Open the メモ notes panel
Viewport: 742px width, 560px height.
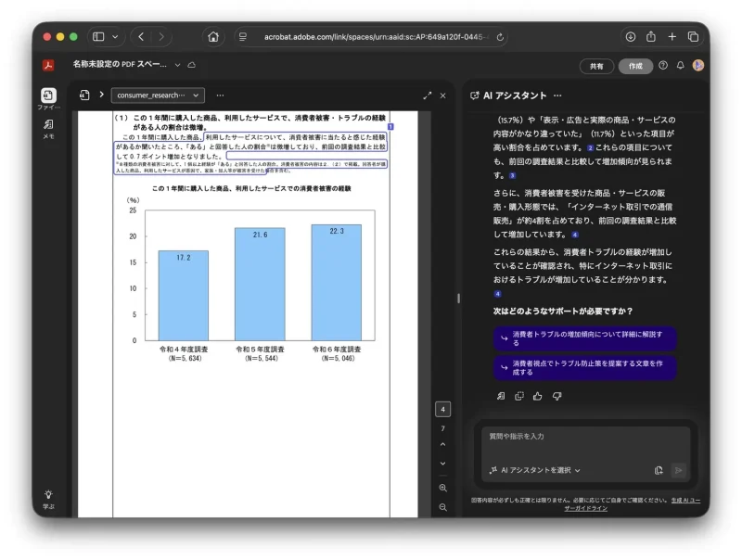(x=48, y=126)
